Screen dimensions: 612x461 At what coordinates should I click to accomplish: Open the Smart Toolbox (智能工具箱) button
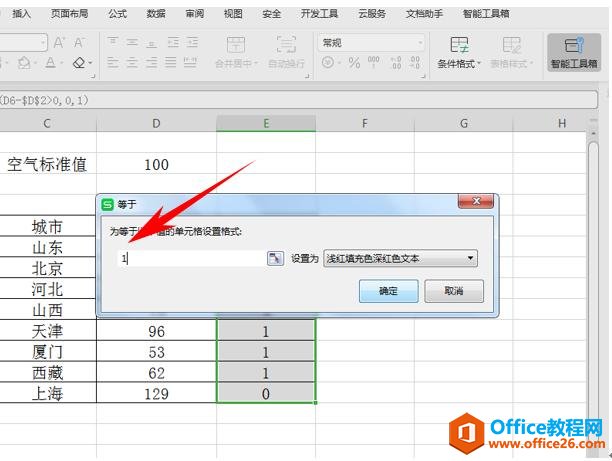pyautogui.click(x=574, y=52)
